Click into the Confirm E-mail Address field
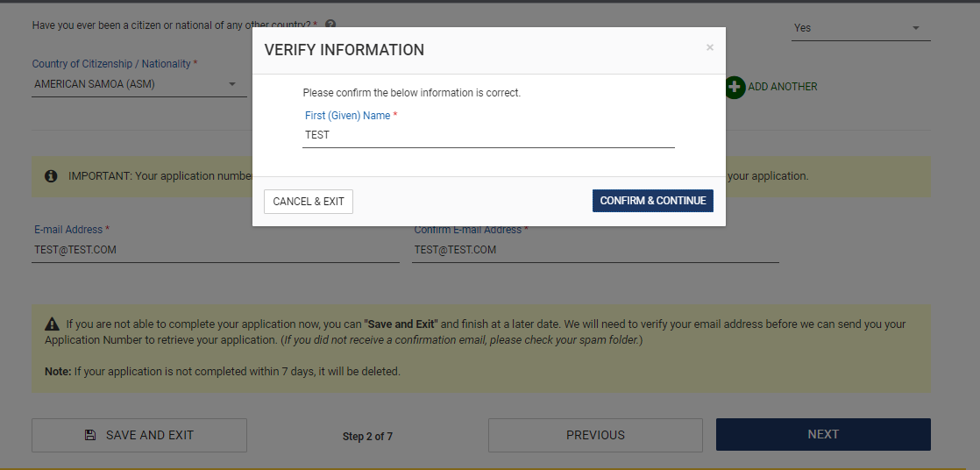980x470 pixels. coord(595,250)
